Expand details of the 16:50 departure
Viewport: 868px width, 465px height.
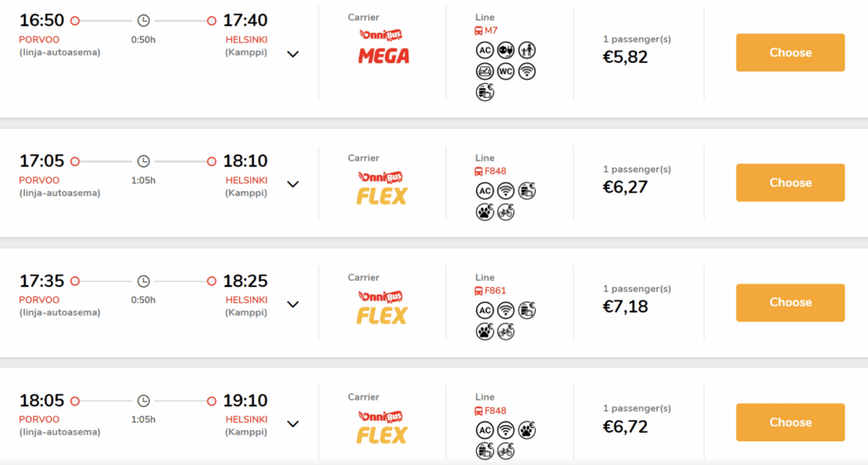[292, 54]
